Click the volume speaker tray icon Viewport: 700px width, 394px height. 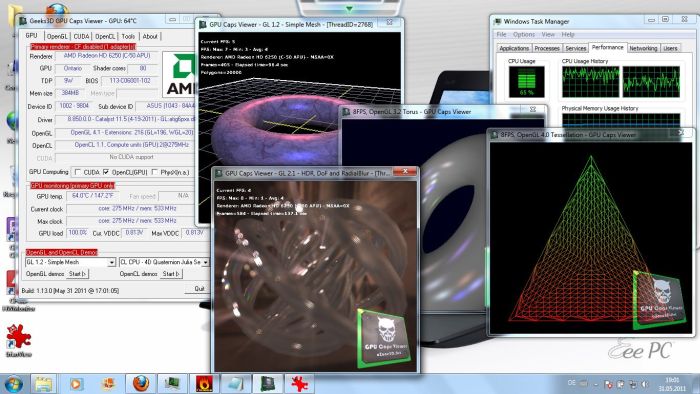pos(645,384)
